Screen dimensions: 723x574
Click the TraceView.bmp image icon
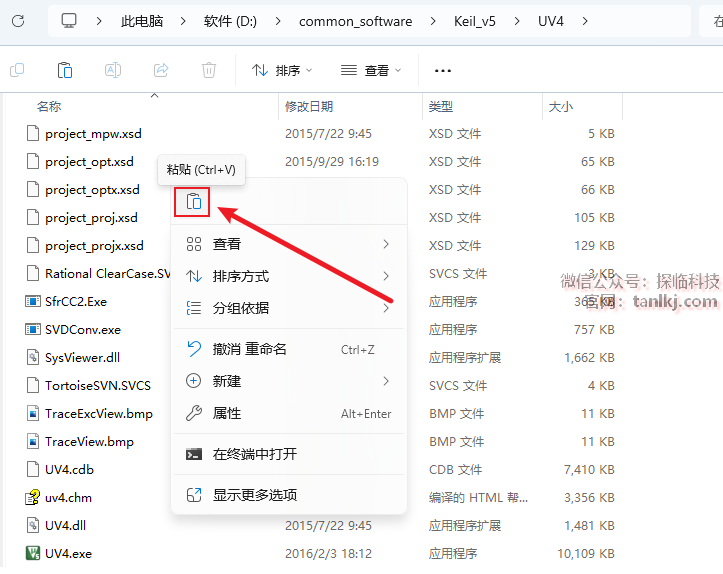pyautogui.click(x=32, y=442)
